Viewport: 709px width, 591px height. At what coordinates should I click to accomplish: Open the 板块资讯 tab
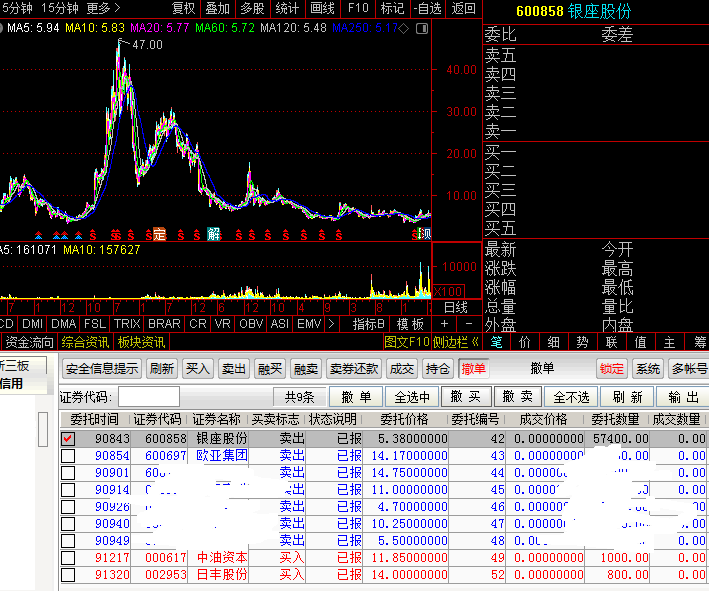[141, 342]
